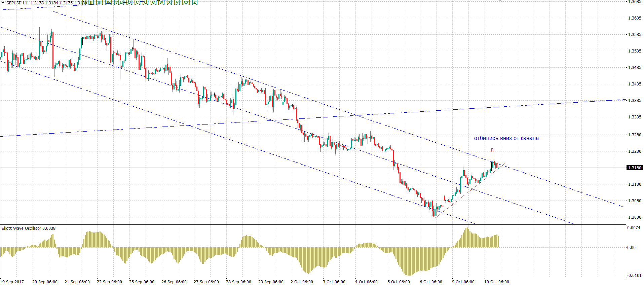The width and height of the screenshot is (644, 286).
Task: Click price level 1.3030 on the scale
Action: pyautogui.click(x=635, y=217)
